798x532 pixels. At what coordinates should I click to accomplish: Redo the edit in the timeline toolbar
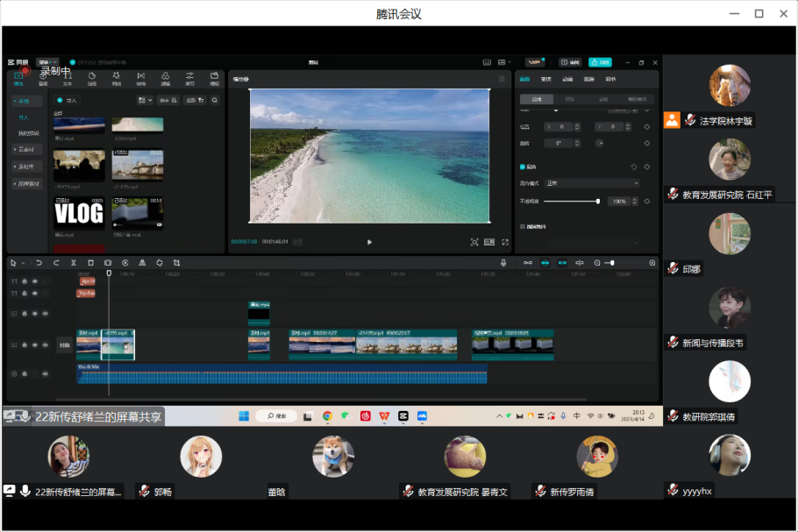[x=56, y=263]
